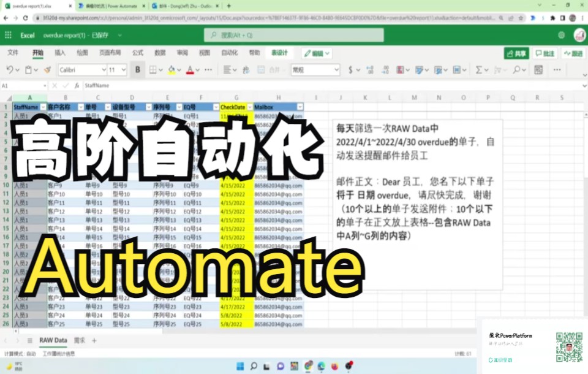Click the currency dollar format icon
Viewport: 588px width, 374px height.
point(350,70)
